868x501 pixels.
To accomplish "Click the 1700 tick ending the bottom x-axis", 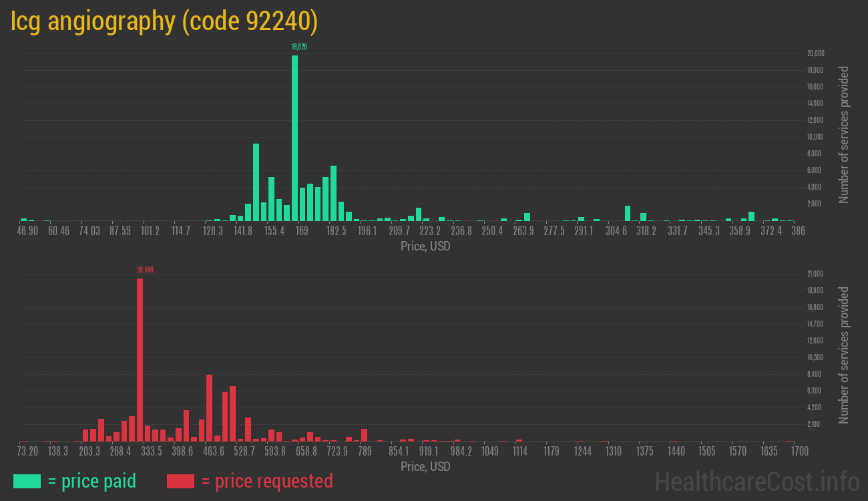I will (799, 452).
